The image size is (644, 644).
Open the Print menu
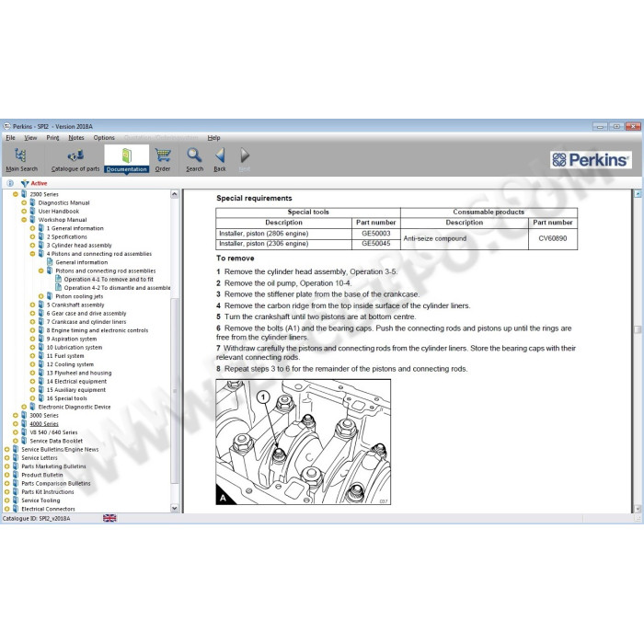point(52,138)
